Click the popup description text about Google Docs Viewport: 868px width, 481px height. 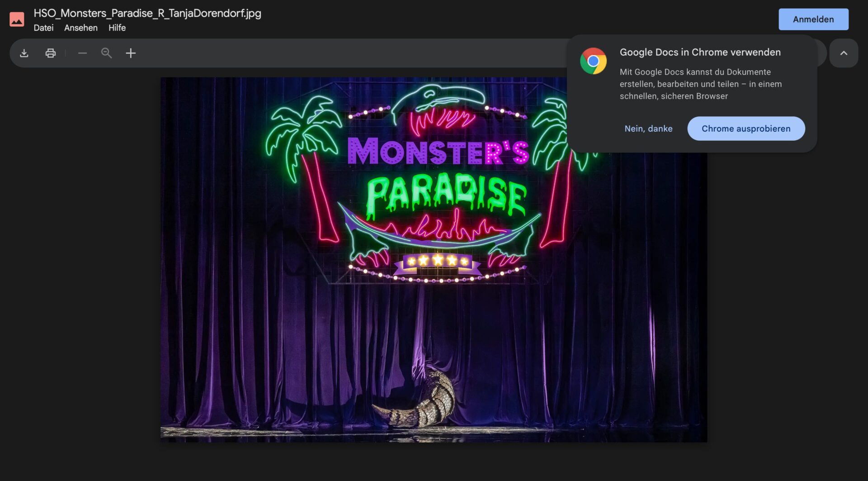coord(700,84)
